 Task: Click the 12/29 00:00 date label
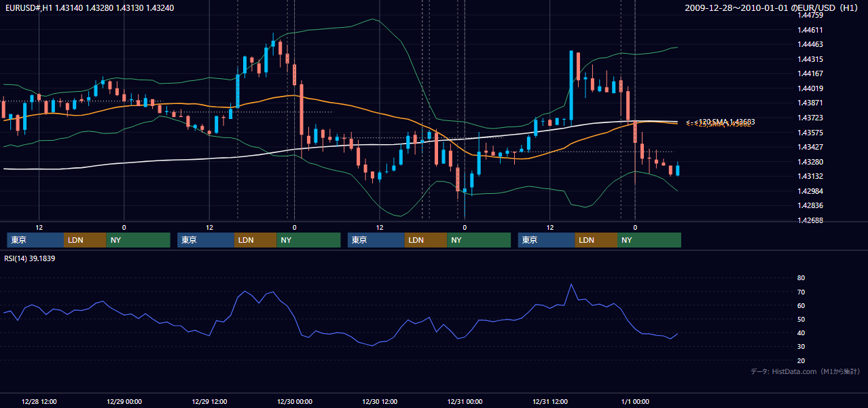tap(124, 401)
